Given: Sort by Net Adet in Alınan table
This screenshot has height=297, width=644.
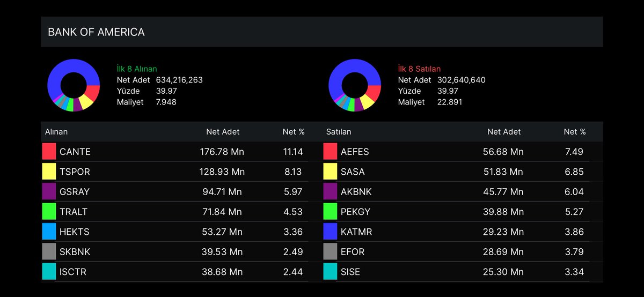Looking at the screenshot, I should click(x=223, y=131).
